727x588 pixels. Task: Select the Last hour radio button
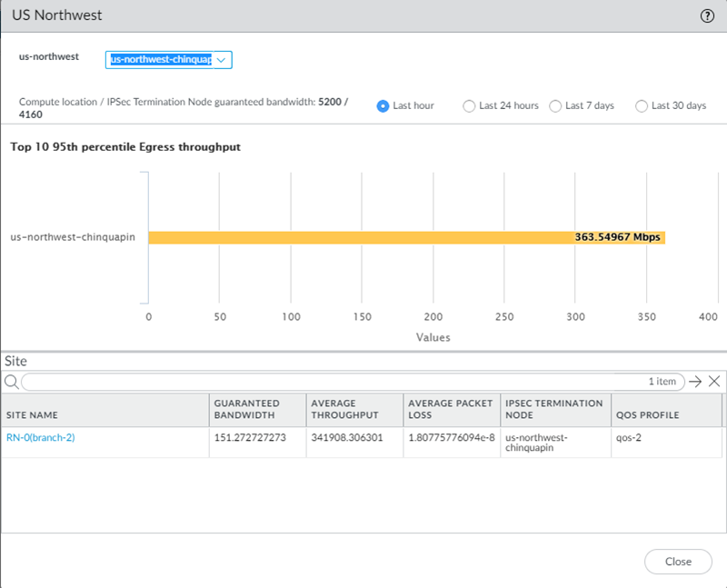(x=383, y=105)
